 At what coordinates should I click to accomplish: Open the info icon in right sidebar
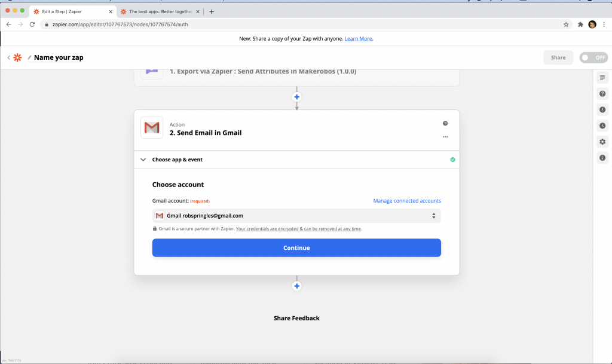pos(602,158)
